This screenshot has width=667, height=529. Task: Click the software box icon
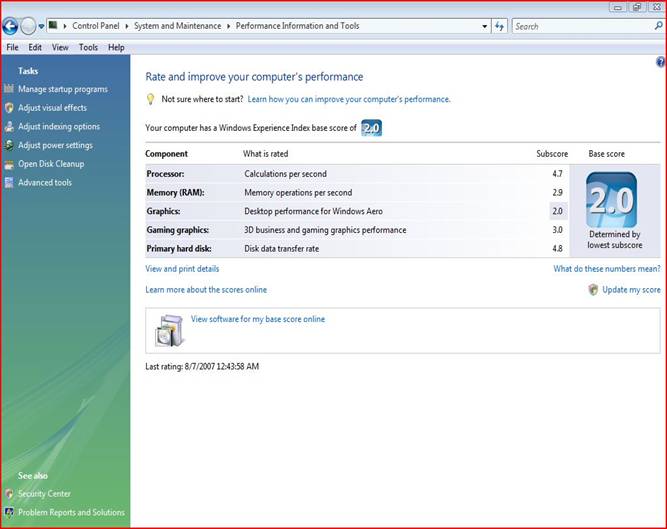pos(170,330)
